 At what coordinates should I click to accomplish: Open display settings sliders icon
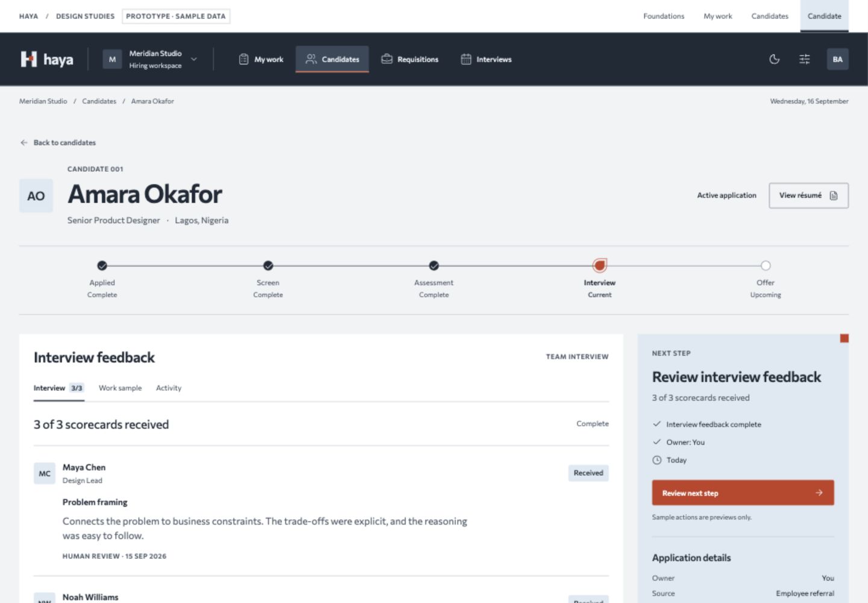pos(805,59)
